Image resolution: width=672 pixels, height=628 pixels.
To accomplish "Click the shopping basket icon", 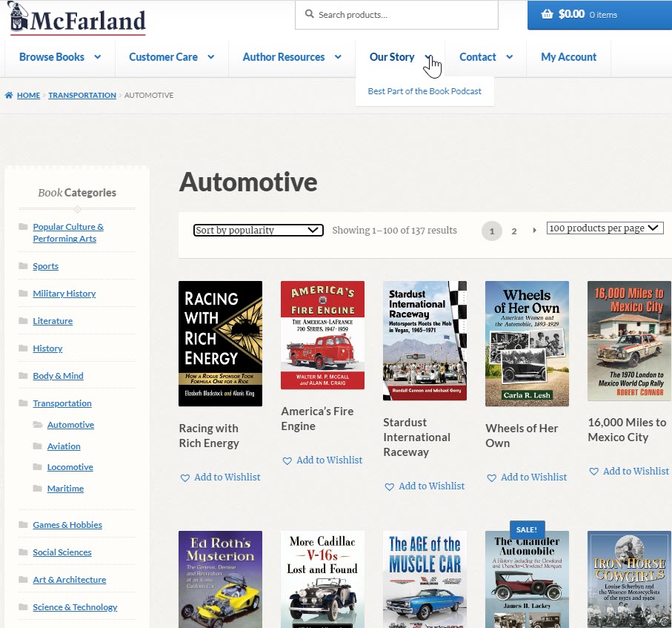I will pyautogui.click(x=547, y=14).
